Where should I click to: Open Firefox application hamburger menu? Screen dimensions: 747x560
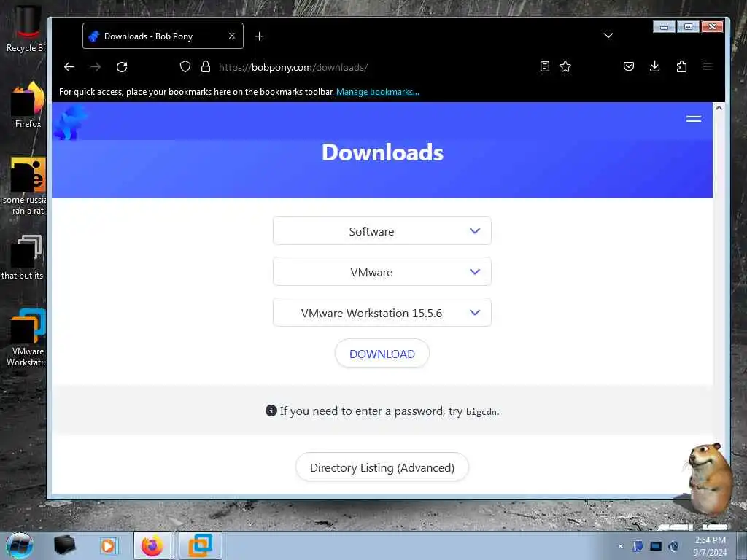(708, 66)
